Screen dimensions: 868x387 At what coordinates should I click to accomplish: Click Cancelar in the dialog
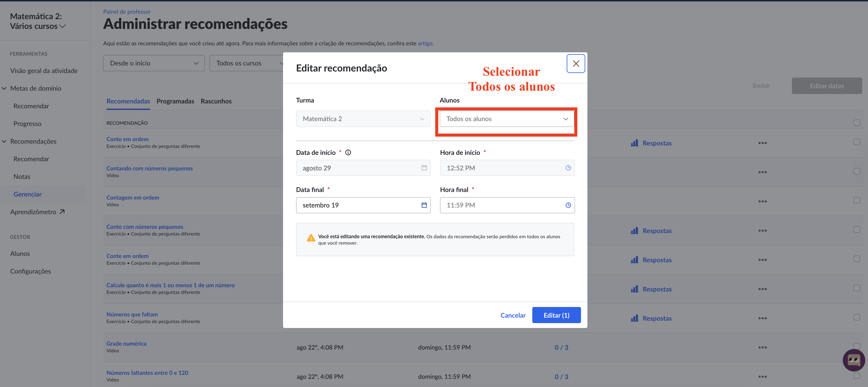(513, 315)
